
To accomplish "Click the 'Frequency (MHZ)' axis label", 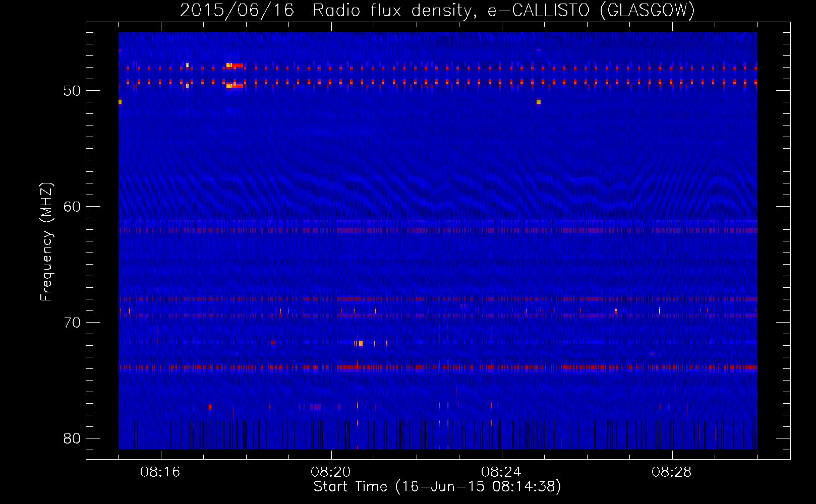I will tap(46, 242).
